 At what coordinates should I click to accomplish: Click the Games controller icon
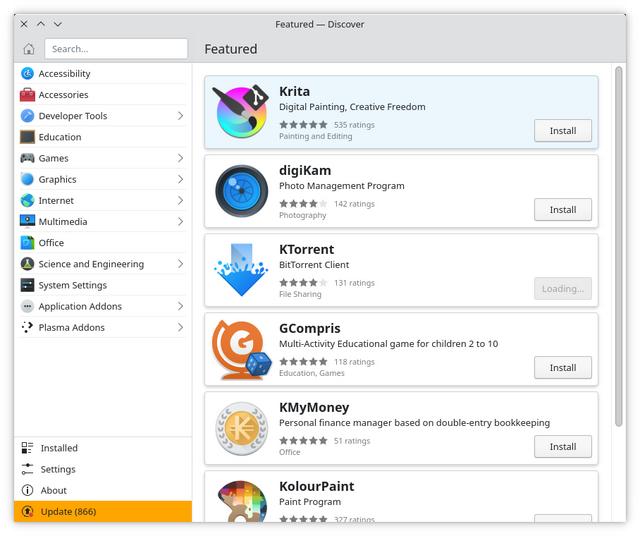[x=27, y=158]
